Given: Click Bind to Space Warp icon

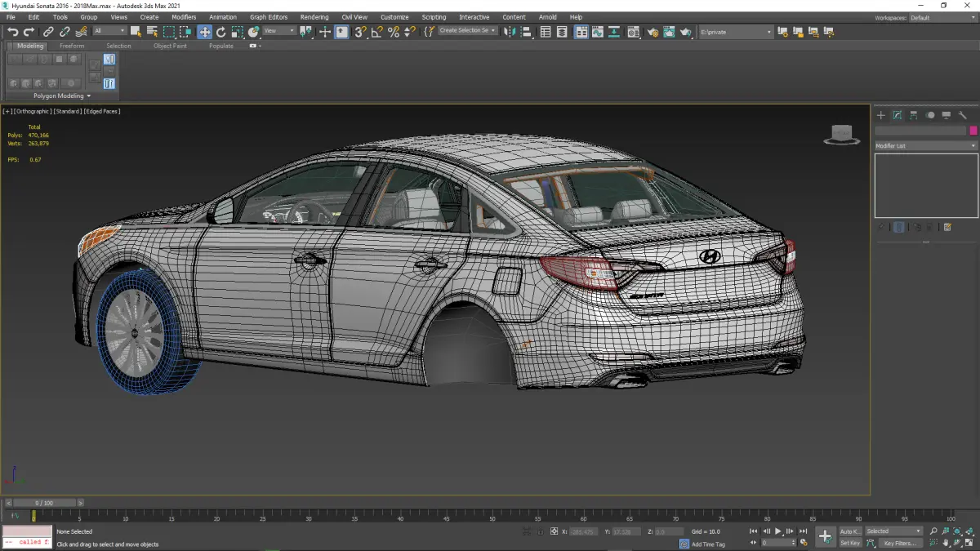Looking at the screenshot, I should tap(81, 32).
